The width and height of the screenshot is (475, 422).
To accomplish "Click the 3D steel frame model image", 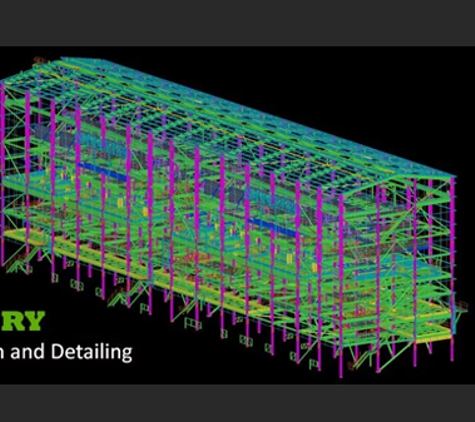I will pyautogui.click(x=233, y=217).
